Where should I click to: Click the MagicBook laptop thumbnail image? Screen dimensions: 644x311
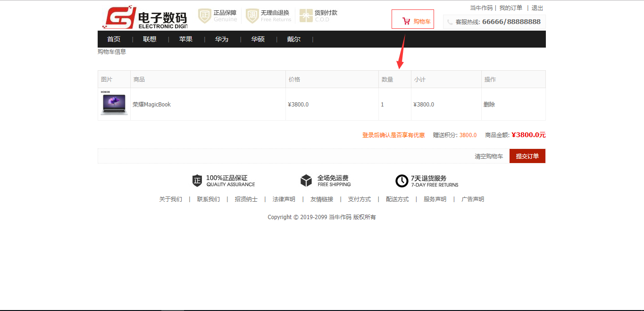(x=114, y=103)
